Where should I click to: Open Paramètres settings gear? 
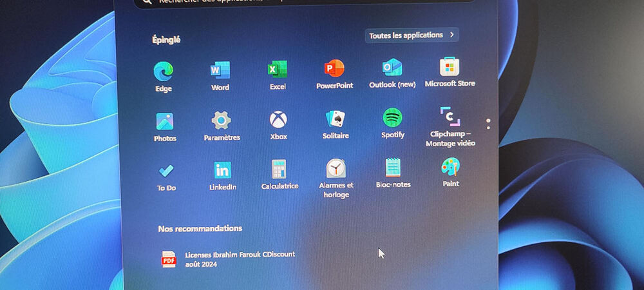pos(222,126)
